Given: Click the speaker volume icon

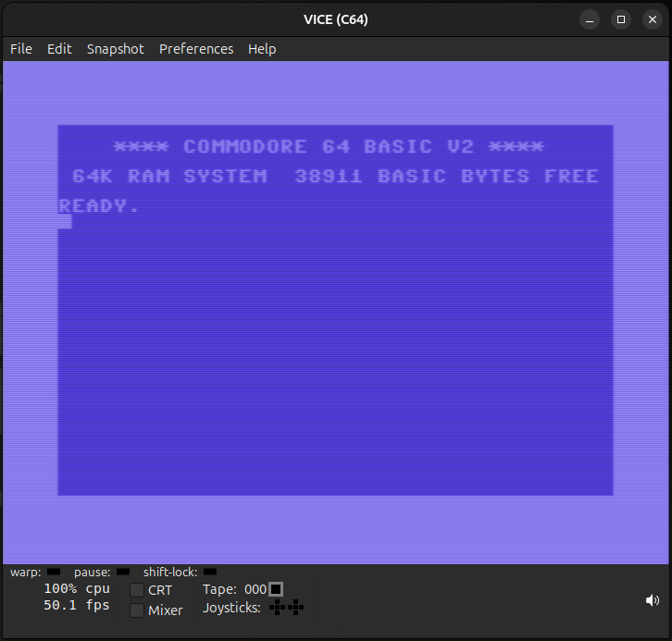Looking at the screenshot, I should coord(653,600).
